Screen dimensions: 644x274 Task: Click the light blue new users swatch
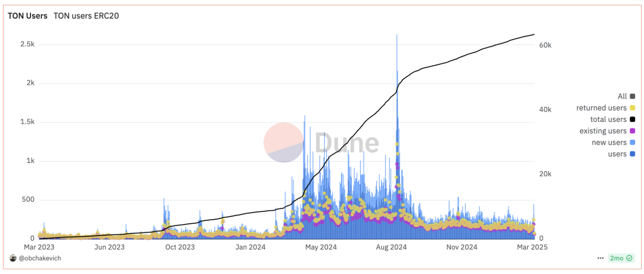(x=632, y=142)
